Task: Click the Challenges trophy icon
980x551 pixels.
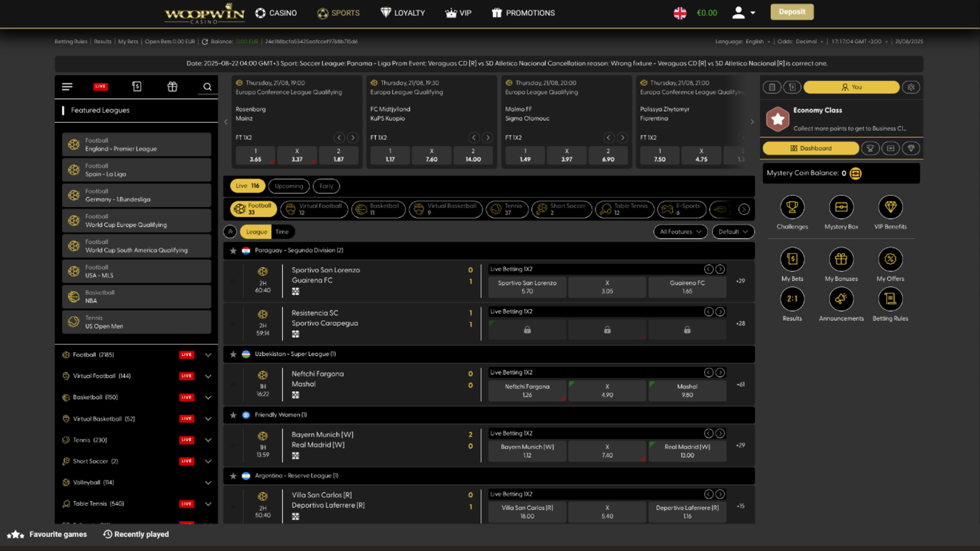Action: point(792,208)
